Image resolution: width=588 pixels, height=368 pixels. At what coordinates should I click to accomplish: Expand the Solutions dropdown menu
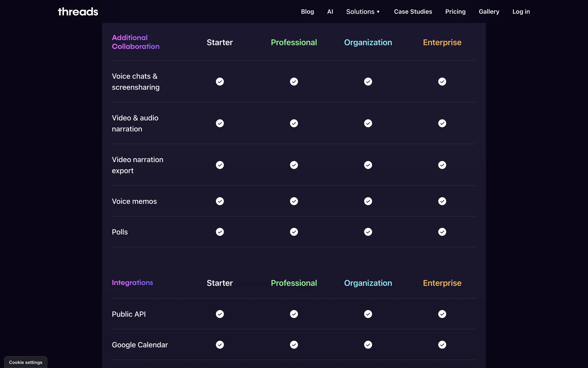tap(360, 12)
